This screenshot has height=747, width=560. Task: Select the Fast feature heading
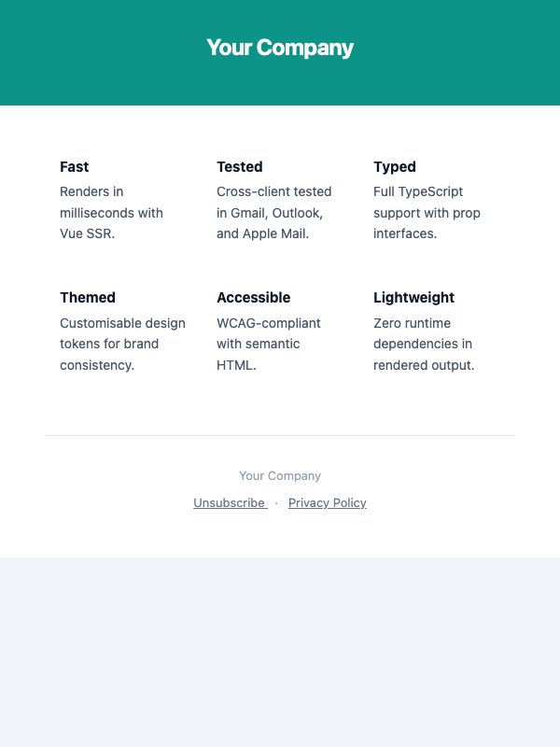(x=74, y=166)
